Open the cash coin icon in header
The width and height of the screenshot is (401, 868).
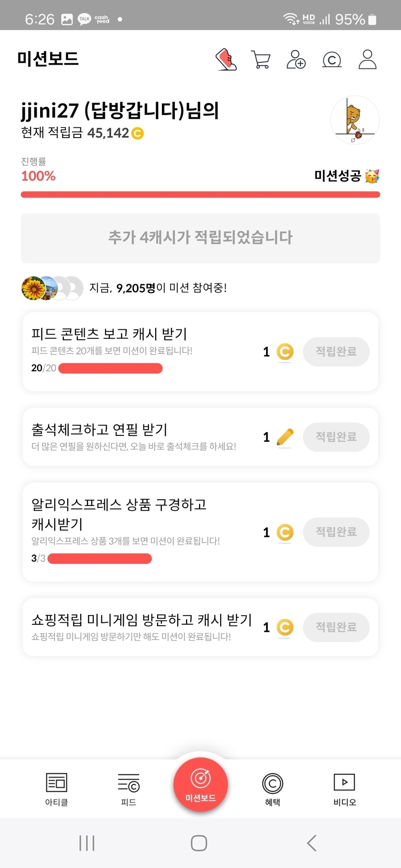click(331, 60)
